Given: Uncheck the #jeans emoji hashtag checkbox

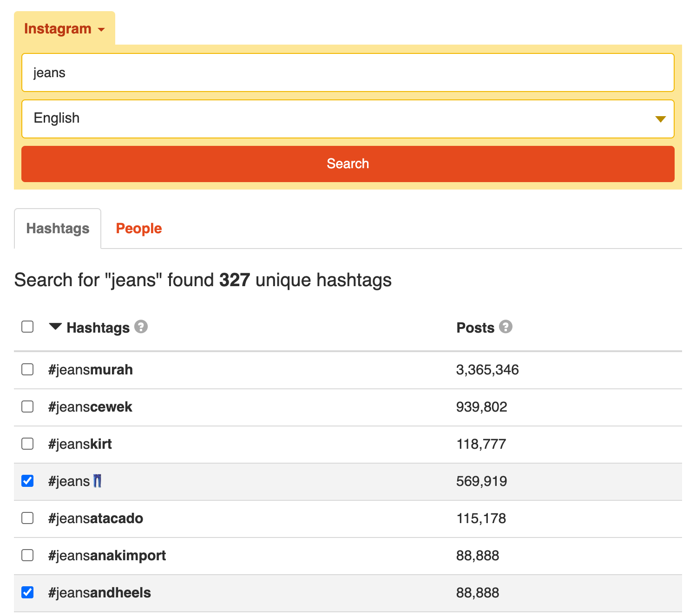Looking at the screenshot, I should click(27, 481).
